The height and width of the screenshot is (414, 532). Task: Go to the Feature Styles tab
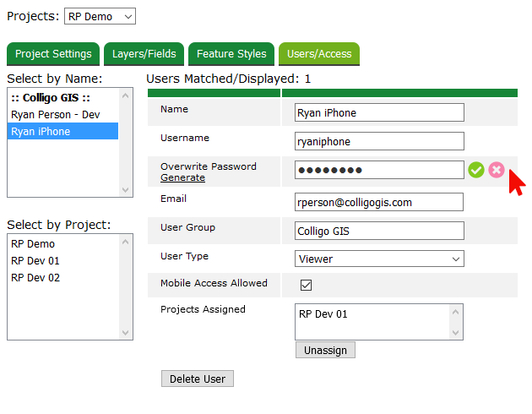231,54
